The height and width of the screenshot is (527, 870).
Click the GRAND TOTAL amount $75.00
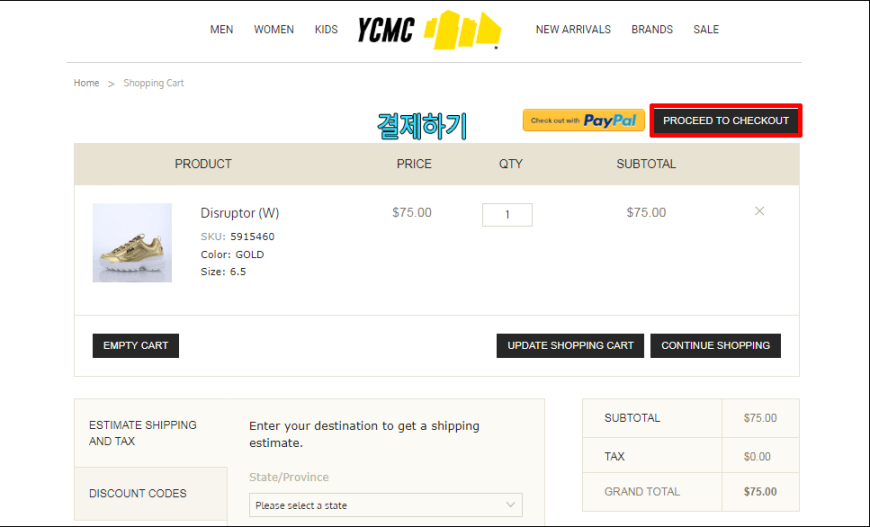click(x=760, y=491)
